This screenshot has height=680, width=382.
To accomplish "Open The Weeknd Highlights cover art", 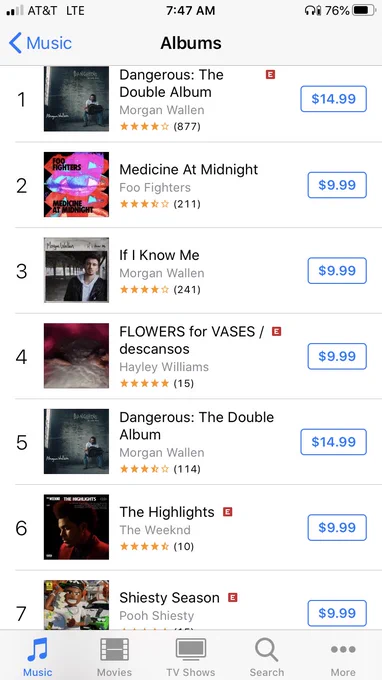I will [76, 527].
